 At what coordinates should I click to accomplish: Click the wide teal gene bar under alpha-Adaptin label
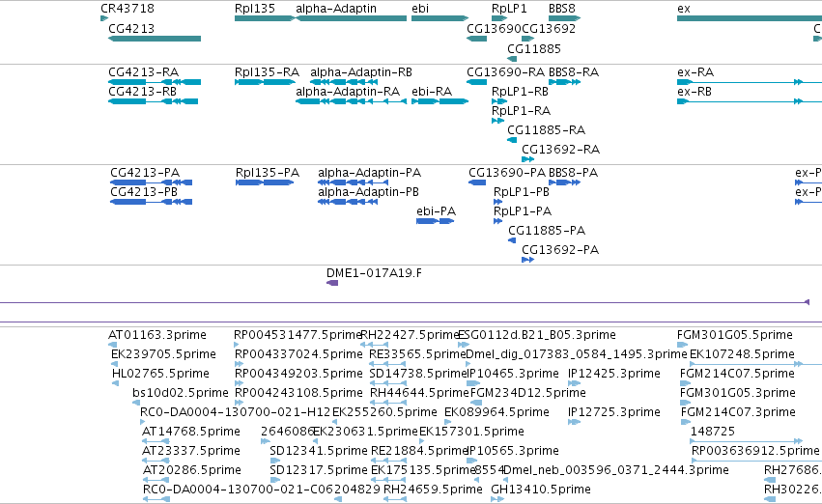[352, 18]
